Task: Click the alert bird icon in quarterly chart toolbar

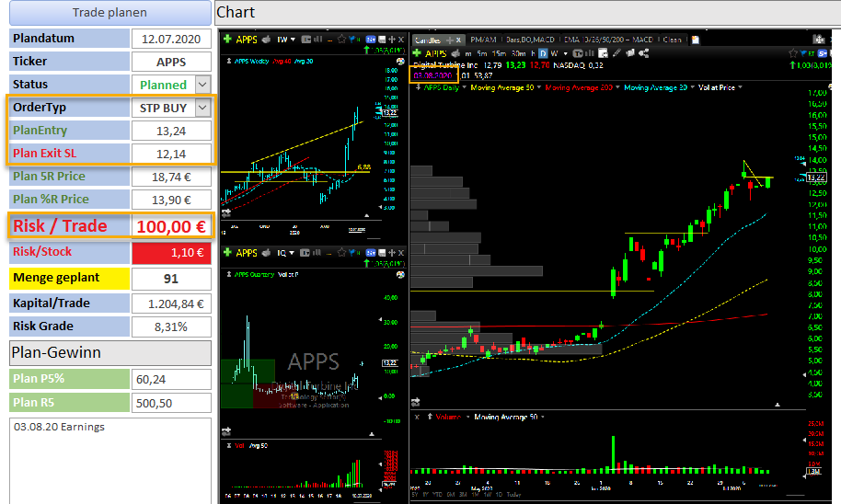Action: 351,253
